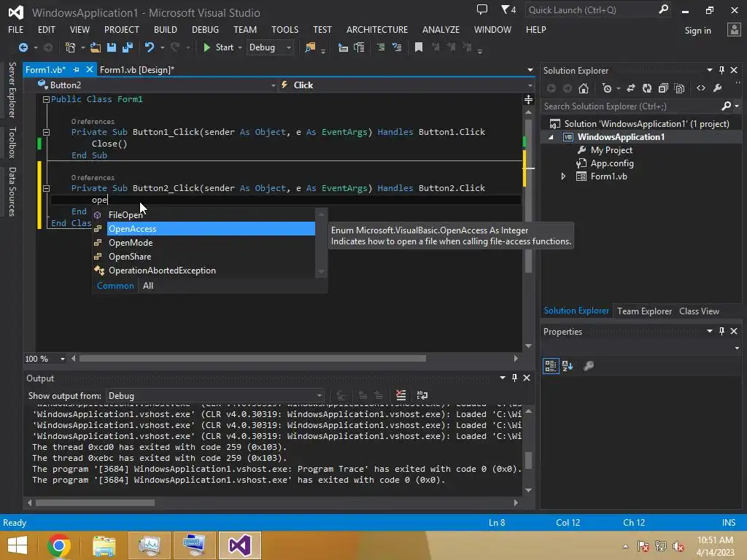Open Properties via wrench icon in Solution Explorer
The image size is (747, 560).
point(718,88)
